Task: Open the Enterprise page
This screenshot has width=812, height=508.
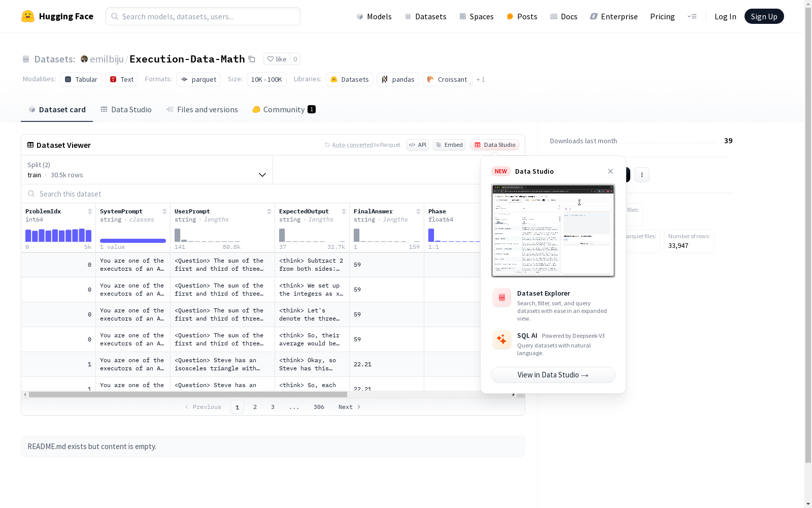Action: pos(614,16)
